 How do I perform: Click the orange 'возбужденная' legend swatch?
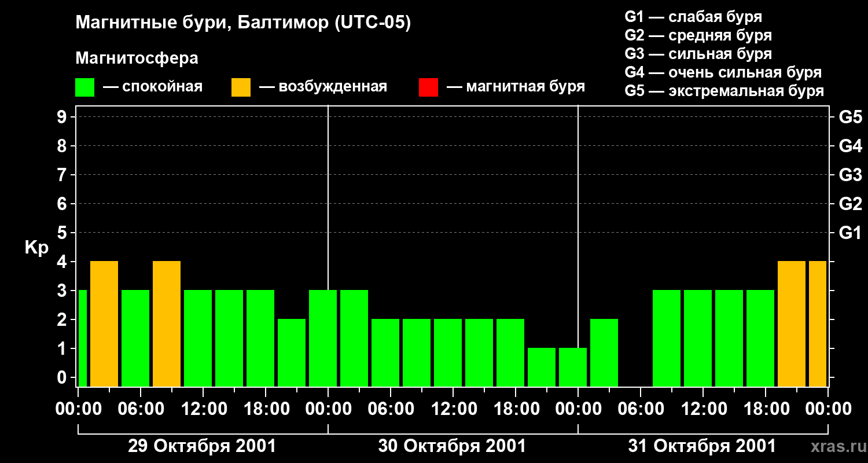(241, 87)
